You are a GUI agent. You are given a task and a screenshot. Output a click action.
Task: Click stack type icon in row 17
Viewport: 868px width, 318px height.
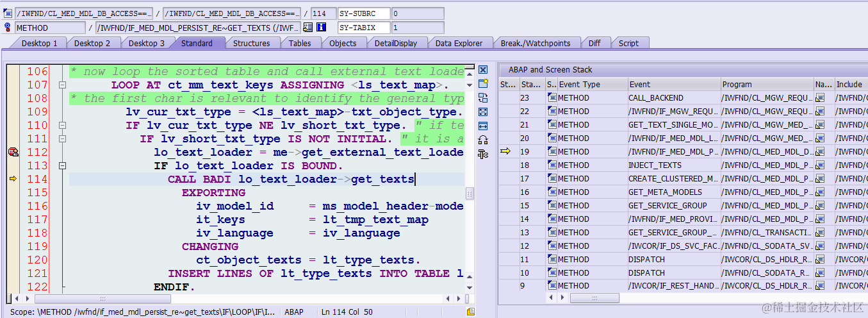tap(552, 179)
